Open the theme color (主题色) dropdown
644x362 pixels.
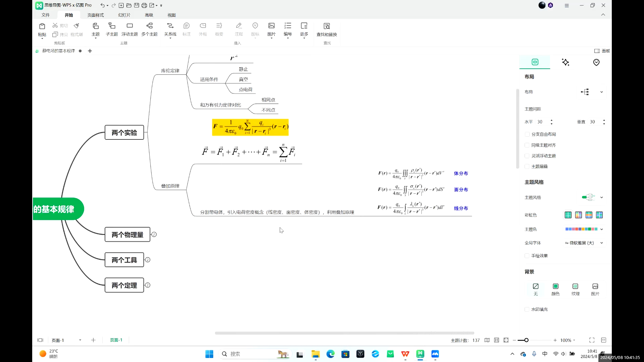tap(585, 229)
